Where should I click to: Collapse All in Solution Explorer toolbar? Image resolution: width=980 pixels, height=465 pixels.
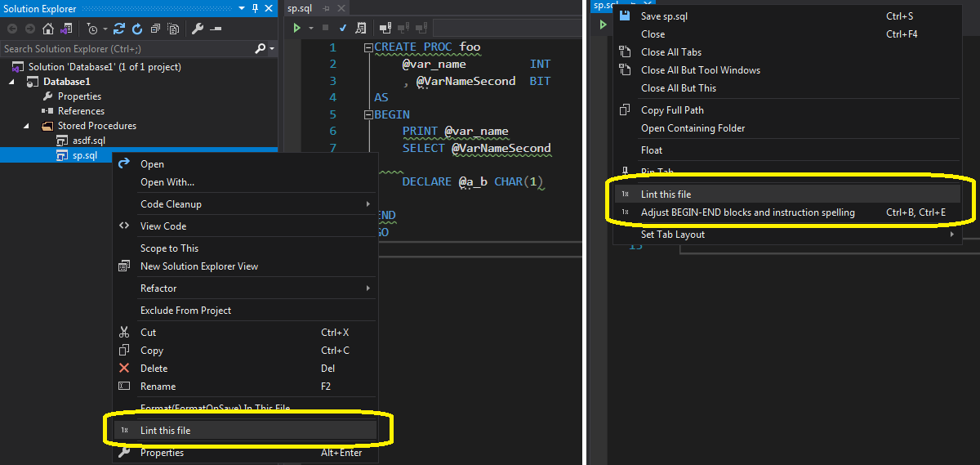tap(155, 29)
